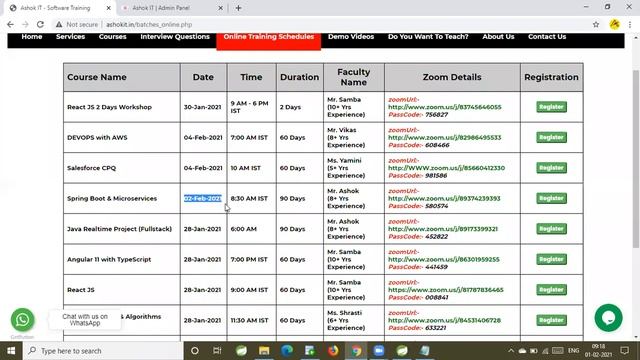Register for Java Realtime Project (Fullstack)

click(x=551, y=229)
